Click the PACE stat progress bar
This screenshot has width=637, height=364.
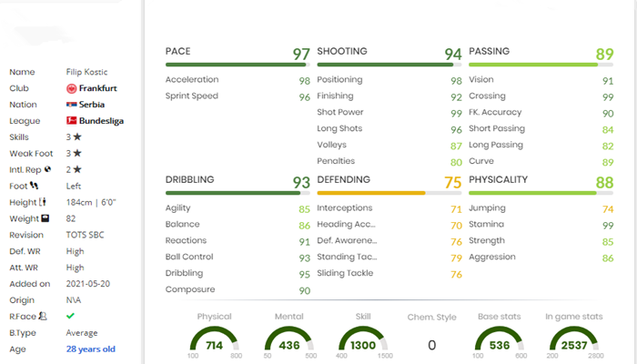(237, 65)
